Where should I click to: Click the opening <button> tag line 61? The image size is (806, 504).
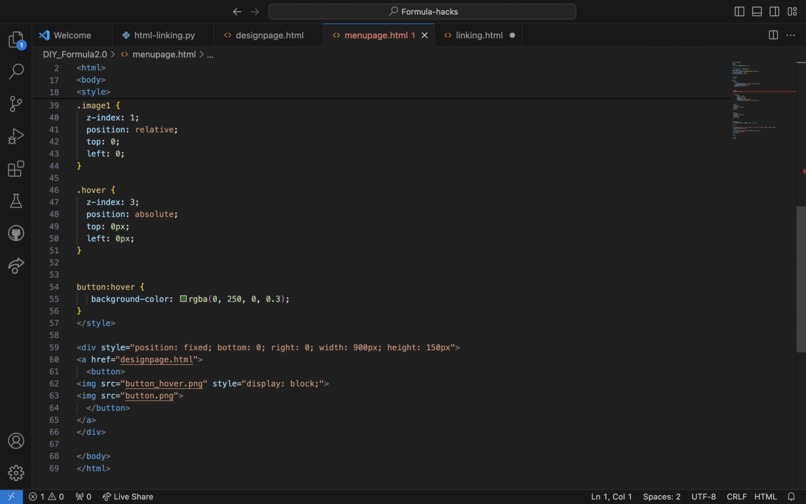[x=105, y=371]
